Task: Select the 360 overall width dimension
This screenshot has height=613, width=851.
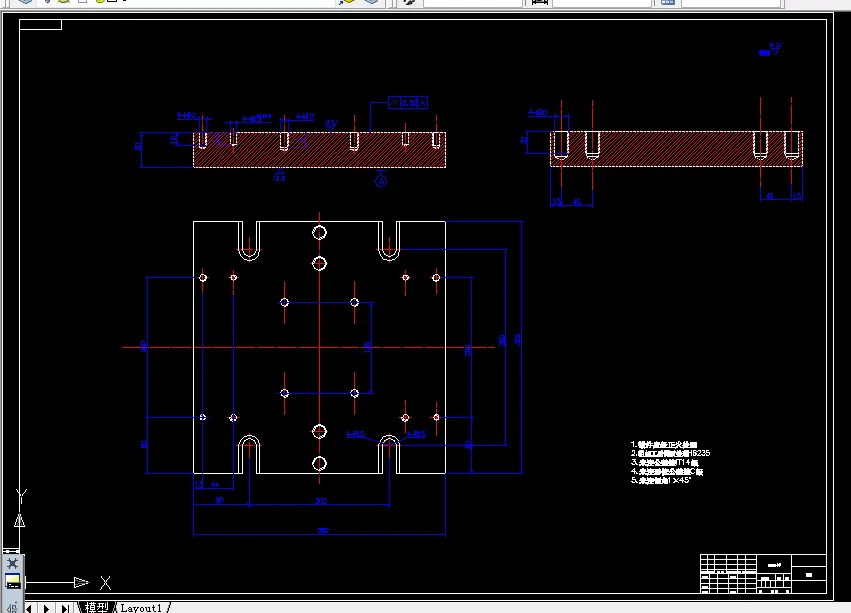Action: click(323, 530)
